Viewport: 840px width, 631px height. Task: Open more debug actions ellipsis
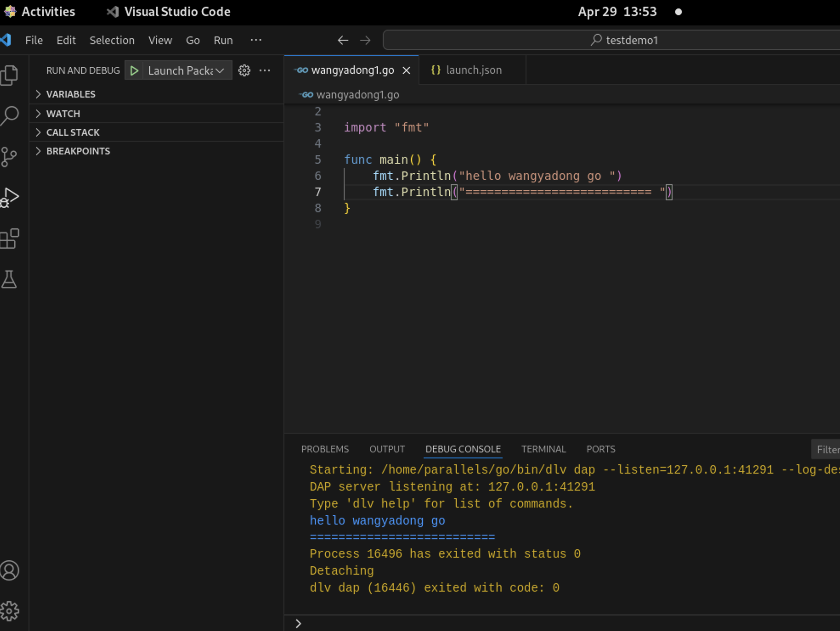pyautogui.click(x=265, y=70)
